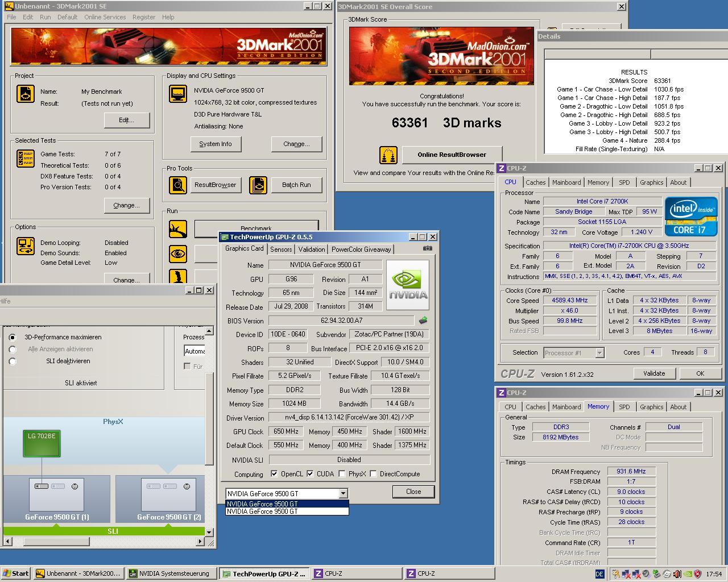This screenshot has width=728, height=582.
Task: Click the first system tray icon
Action: point(616,574)
